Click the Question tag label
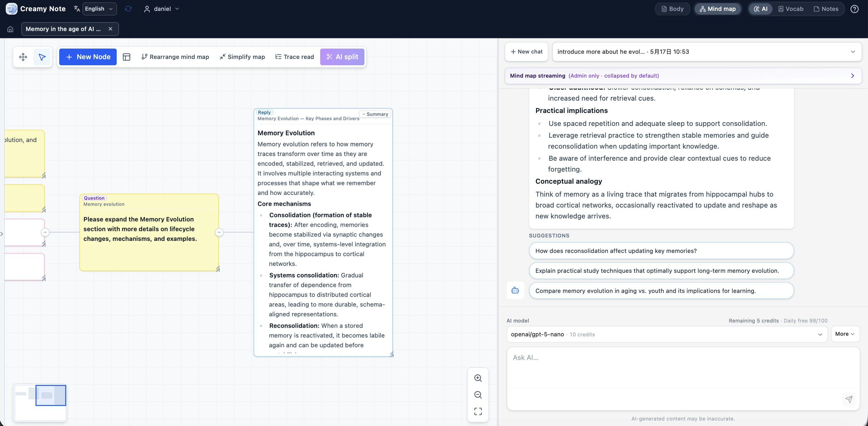The image size is (868, 426). 94,198
